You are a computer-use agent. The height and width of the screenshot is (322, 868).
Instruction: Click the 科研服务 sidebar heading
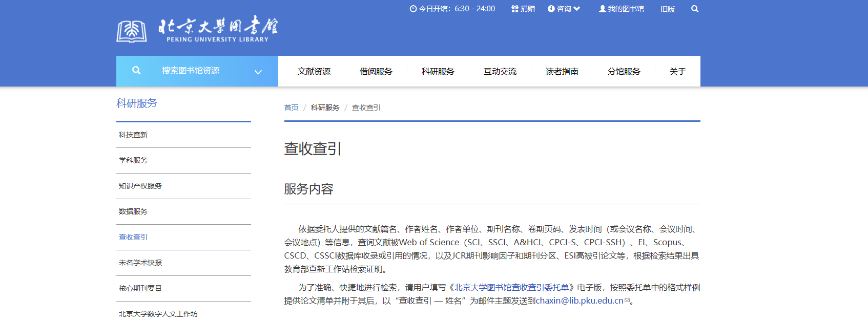[137, 103]
